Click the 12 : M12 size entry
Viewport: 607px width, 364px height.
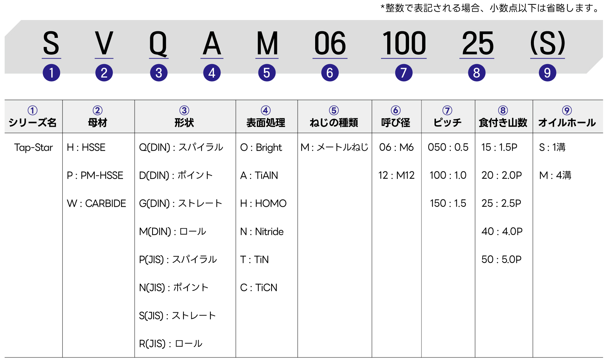[x=396, y=175]
